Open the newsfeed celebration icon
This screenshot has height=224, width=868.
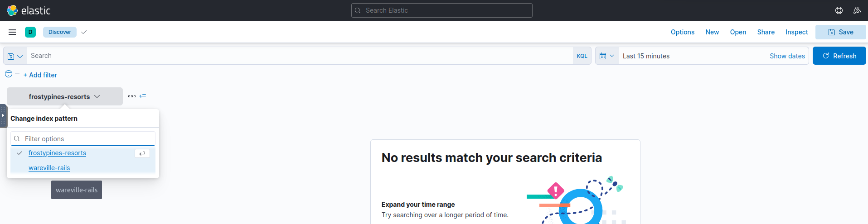pos(857,10)
